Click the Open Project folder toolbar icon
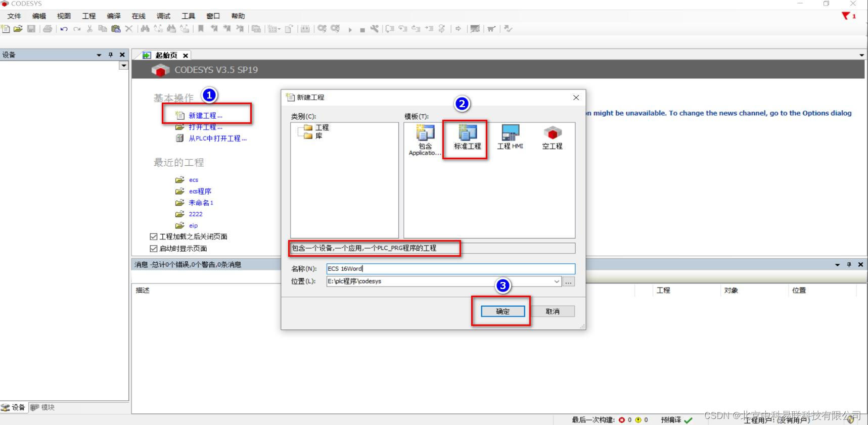 [x=18, y=29]
